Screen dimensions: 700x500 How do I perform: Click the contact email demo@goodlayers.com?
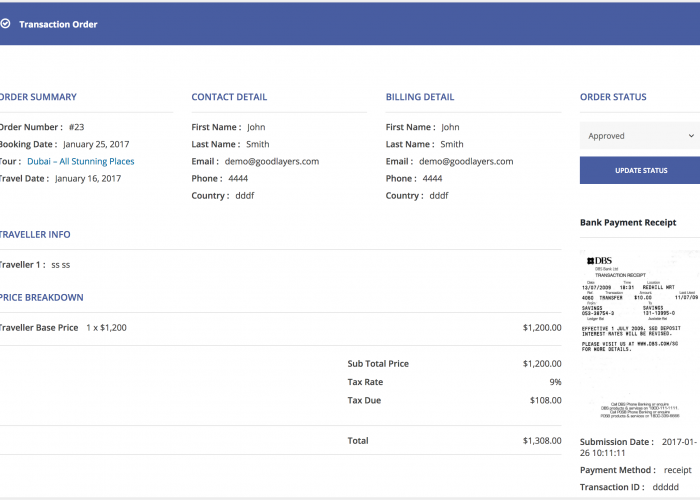271,162
